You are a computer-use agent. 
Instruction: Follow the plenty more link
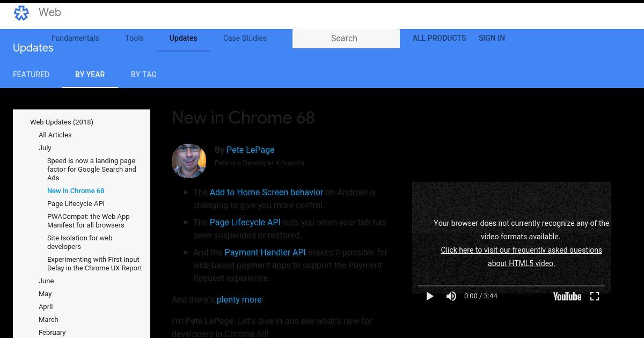(239, 299)
